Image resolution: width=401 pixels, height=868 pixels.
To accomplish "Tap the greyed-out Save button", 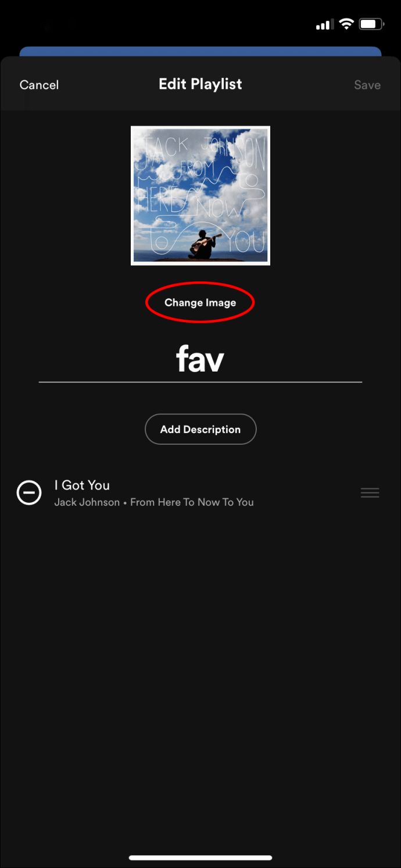I will pos(367,85).
